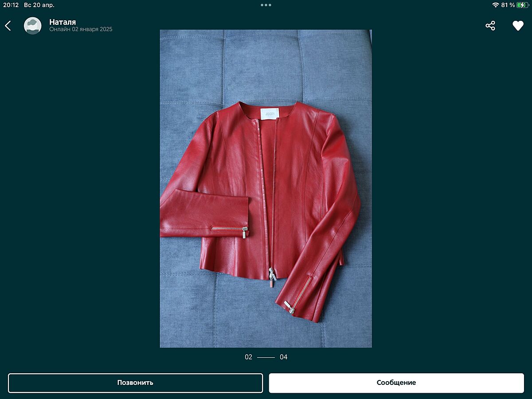Click the current photo number 02
This screenshot has width=532, height=399.
[x=248, y=357]
